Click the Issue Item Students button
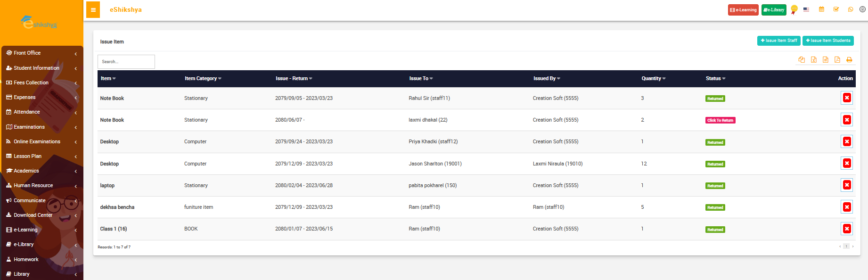 tap(828, 41)
